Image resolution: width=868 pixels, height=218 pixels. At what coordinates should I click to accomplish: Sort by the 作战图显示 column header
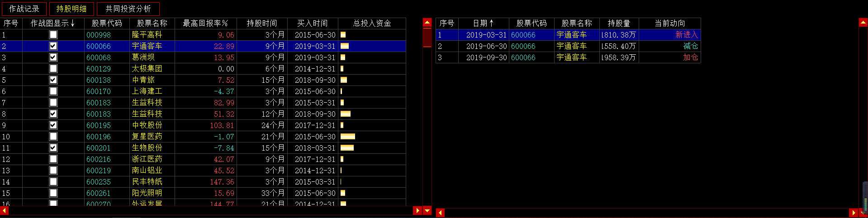[52, 23]
